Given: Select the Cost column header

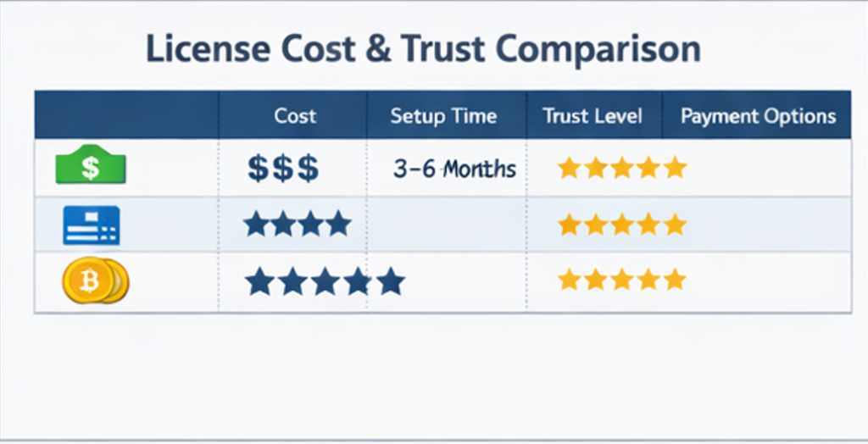Looking at the screenshot, I should coord(295,116).
